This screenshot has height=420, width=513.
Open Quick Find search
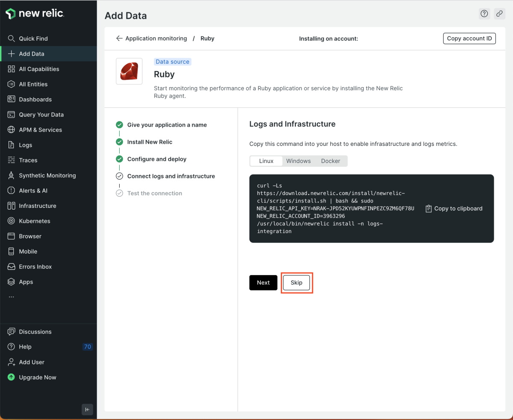pyautogui.click(x=33, y=38)
